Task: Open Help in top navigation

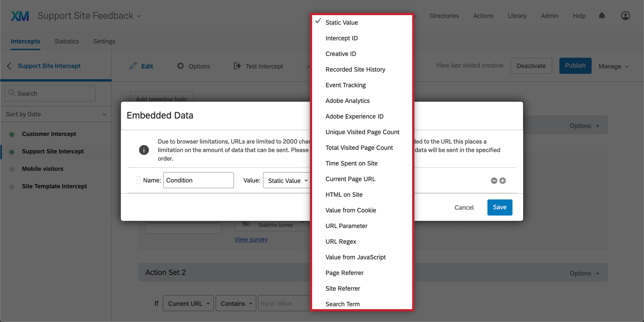Action: (x=579, y=16)
